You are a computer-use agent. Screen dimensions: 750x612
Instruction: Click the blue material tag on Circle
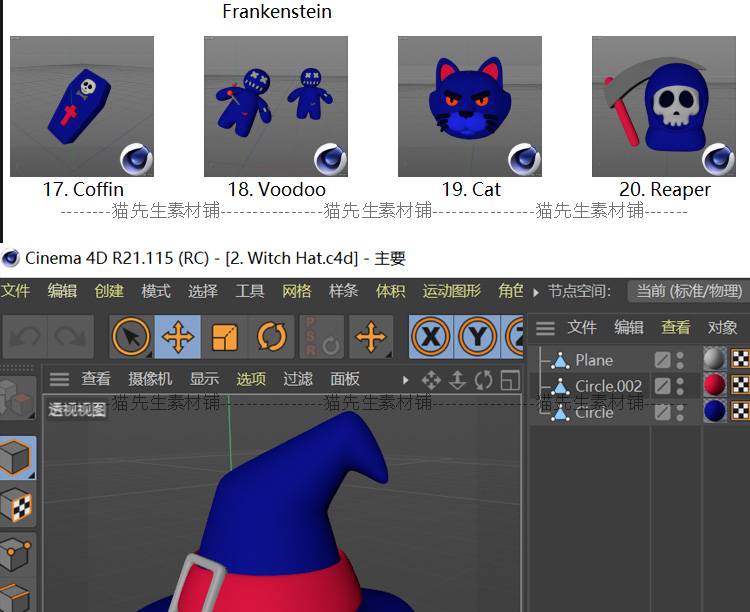pyautogui.click(x=715, y=412)
